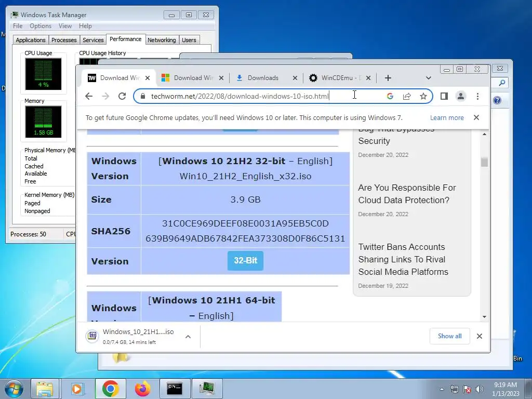The image size is (532, 399).
Task: Click page scrollbar up arrow
Action: [x=484, y=135]
